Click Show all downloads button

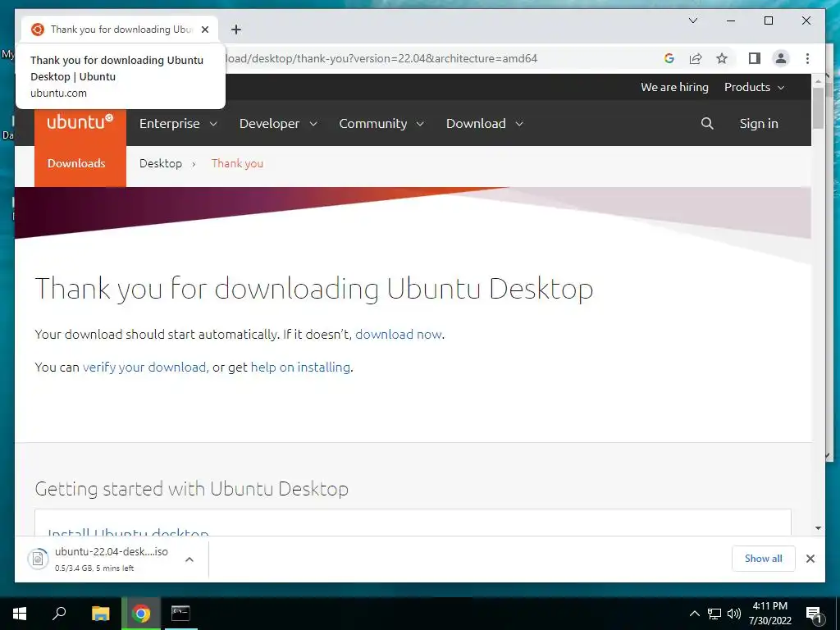(x=764, y=559)
